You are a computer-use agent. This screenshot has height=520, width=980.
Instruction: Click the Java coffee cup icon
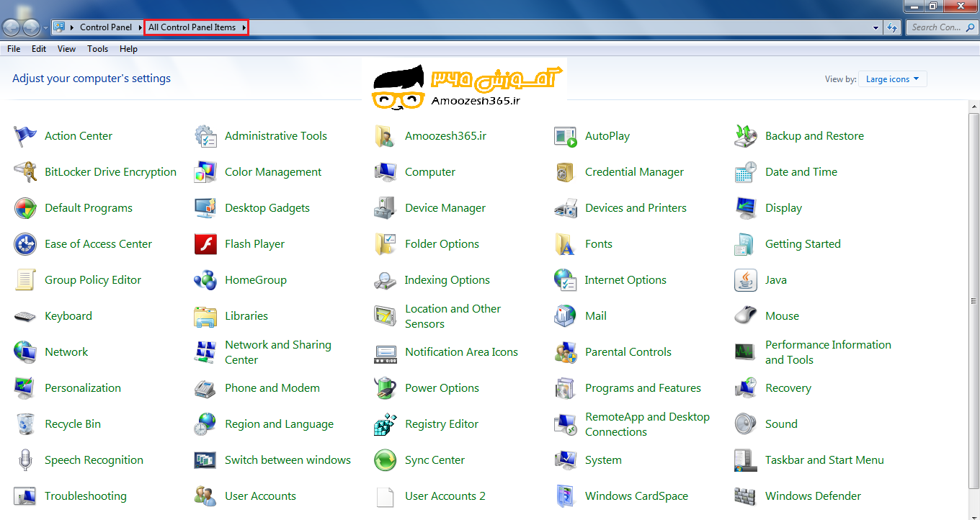[x=746, y=280]
